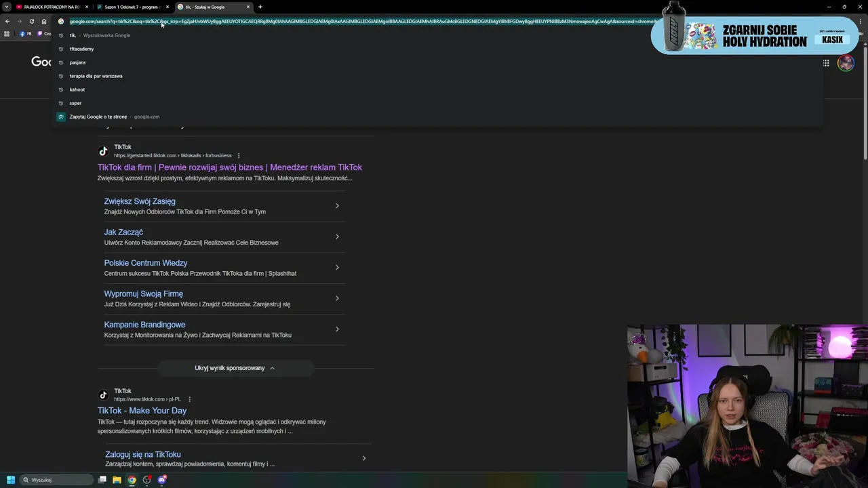Open 'TikTok - Make Your Day' result
This screenshot has height=488, width=868.
pyautogui.click(x=142, y=411)
